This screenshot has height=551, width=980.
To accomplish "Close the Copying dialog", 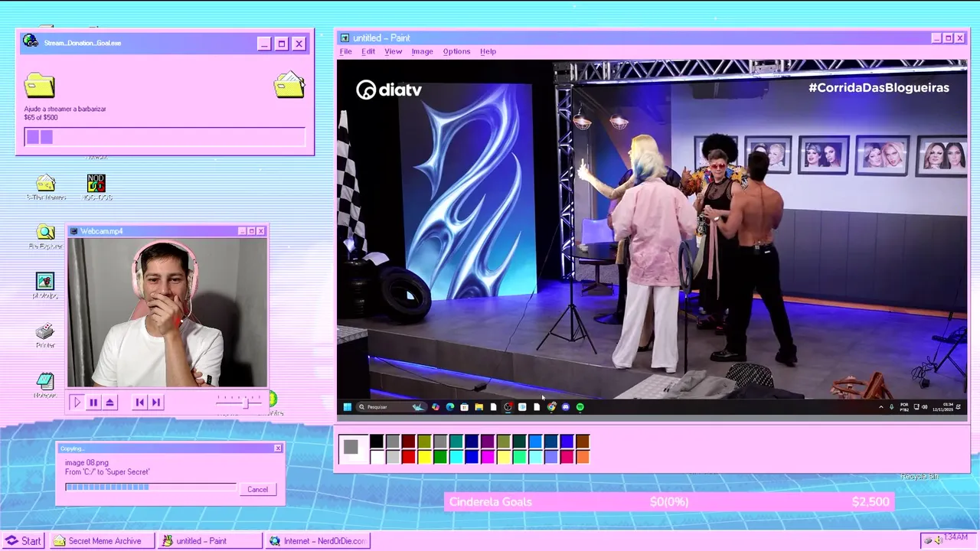I will click(x=278, y=448).
